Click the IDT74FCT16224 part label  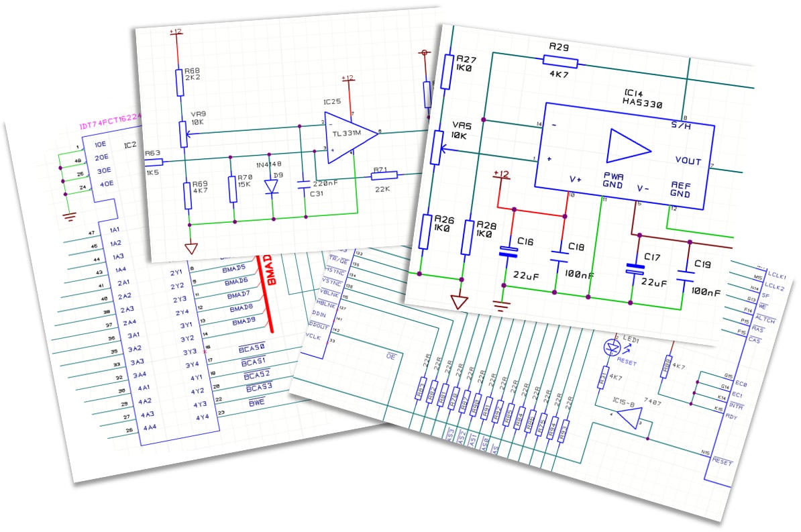(110, 121)
